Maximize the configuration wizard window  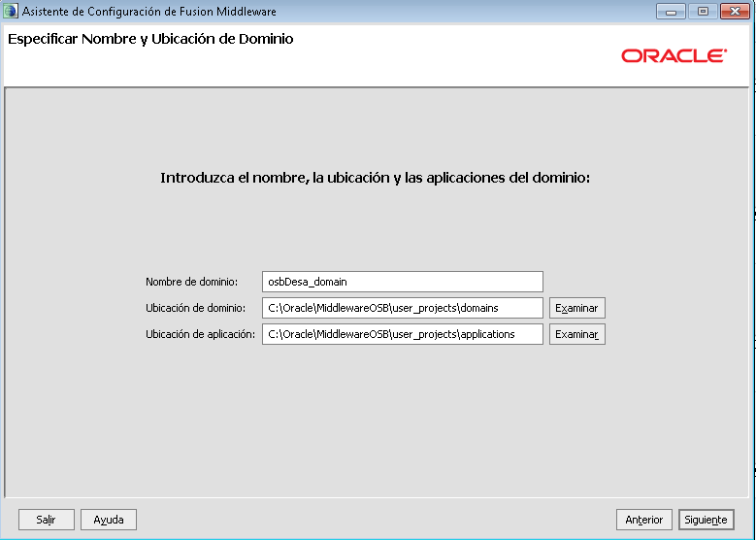[703, 11]
